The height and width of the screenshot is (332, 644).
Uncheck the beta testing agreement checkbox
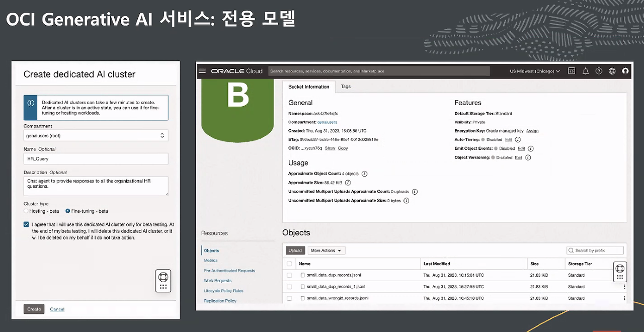(26, 224)
